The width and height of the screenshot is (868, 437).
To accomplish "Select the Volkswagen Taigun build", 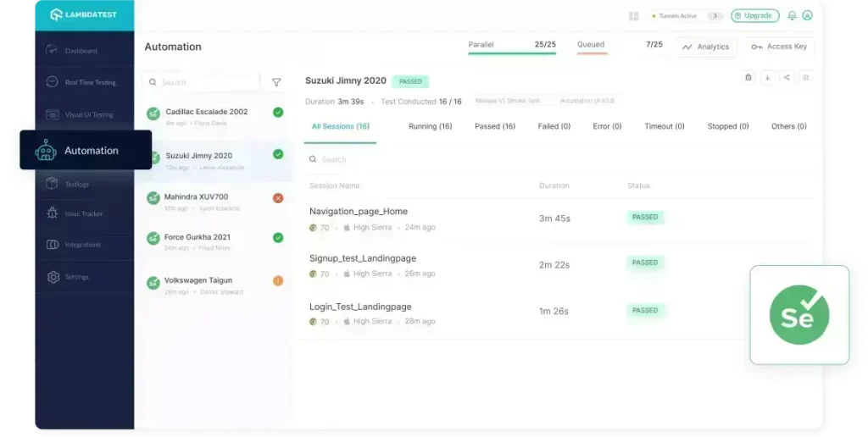I will pos(216,285).
